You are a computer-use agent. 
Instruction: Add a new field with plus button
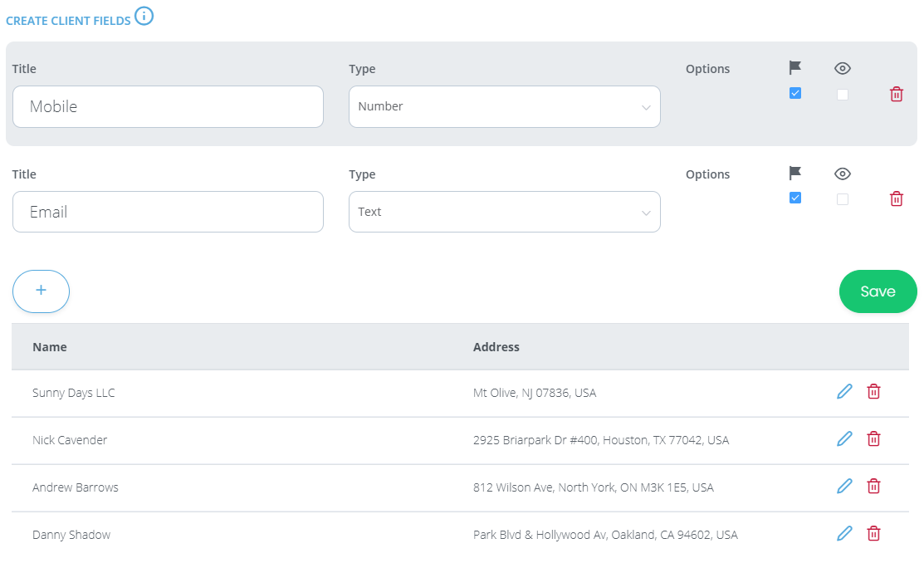42,291
